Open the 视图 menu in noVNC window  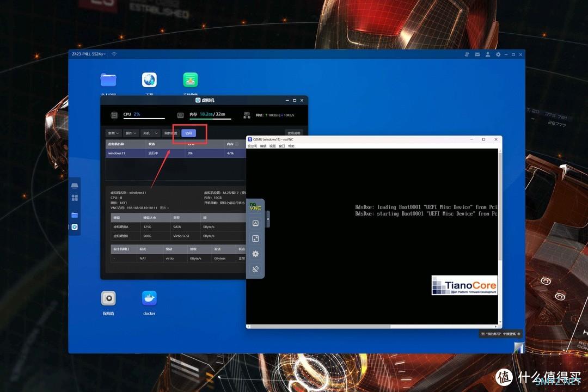coord(273,146)
